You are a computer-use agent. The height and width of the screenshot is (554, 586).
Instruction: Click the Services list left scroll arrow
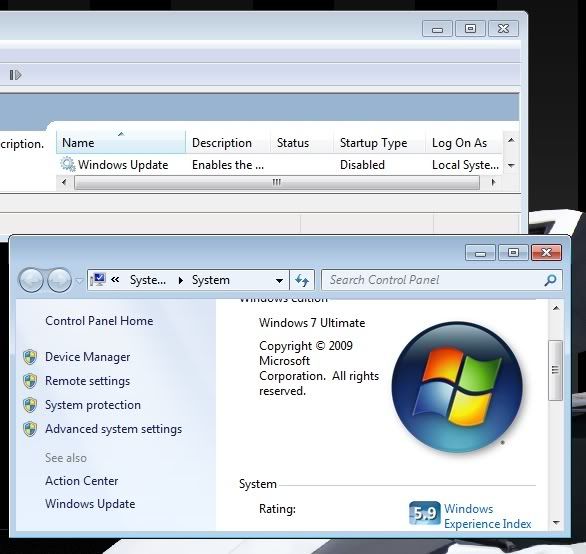pyautogui.click(x=64, y=182)
